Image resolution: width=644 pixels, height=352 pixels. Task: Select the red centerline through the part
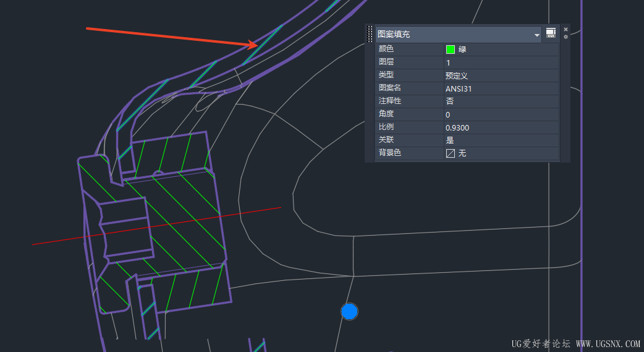point(156,226)
